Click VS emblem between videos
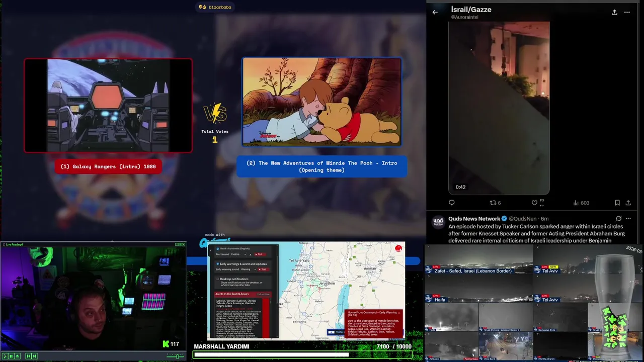 click(215, 114)
